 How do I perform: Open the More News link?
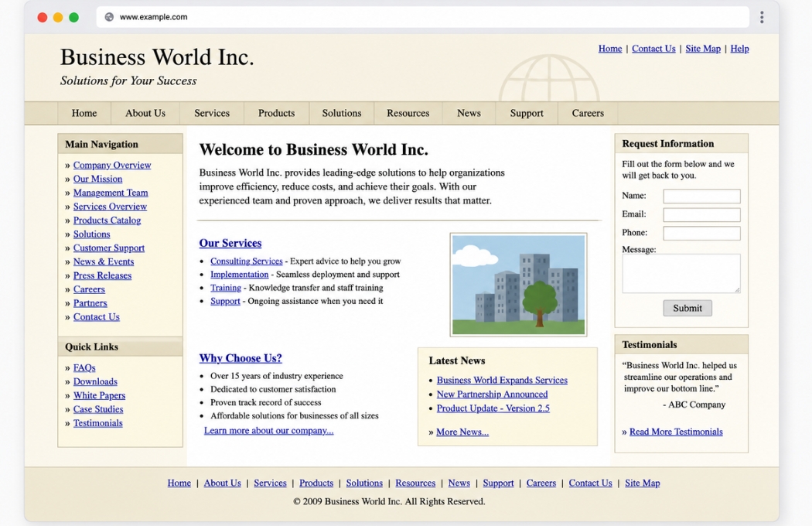point(462,432)
